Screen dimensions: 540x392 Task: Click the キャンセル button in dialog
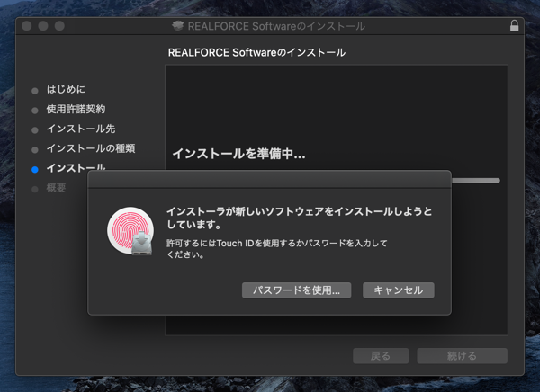[399, 290]
